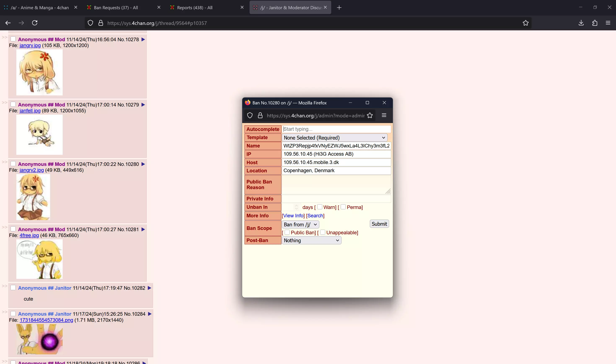Click the bookmark star in the ban popup

click(x=370, y=115)
